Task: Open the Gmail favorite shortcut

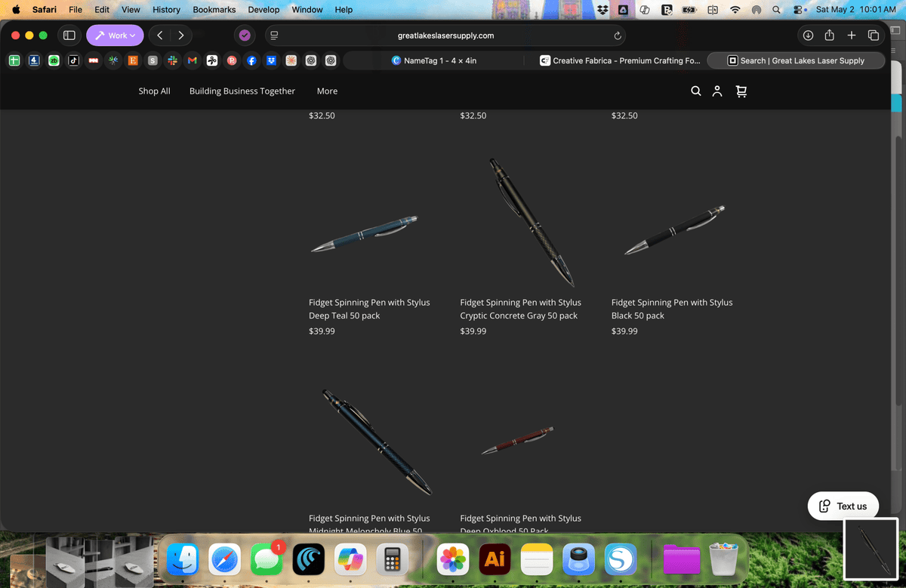Action: click(192, 60)
